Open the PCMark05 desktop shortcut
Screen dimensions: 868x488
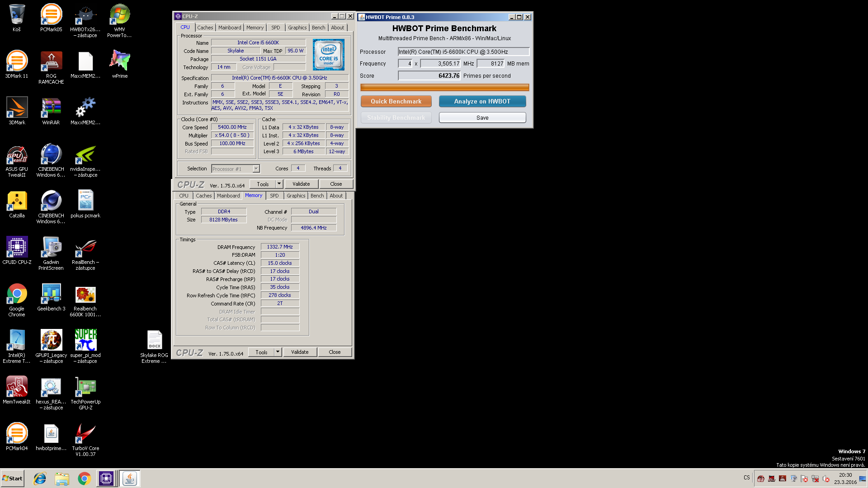pyautogui.click(x=51, y=18)
